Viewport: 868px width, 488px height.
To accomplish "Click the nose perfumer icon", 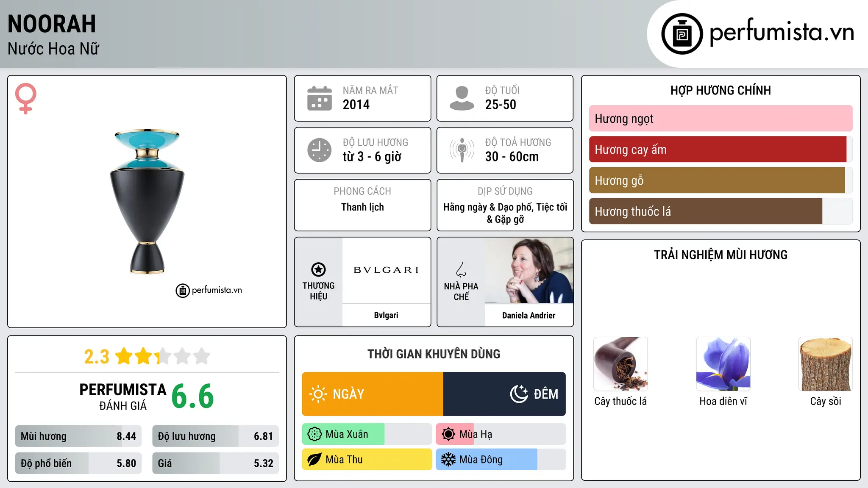I will pyautogui.click(x=461, y=269).
